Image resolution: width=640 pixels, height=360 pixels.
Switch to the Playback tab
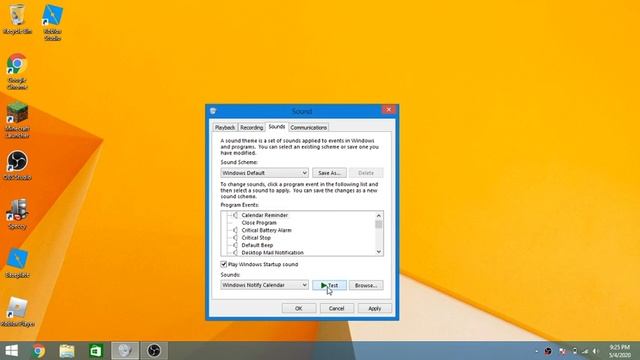click(225, 127)
